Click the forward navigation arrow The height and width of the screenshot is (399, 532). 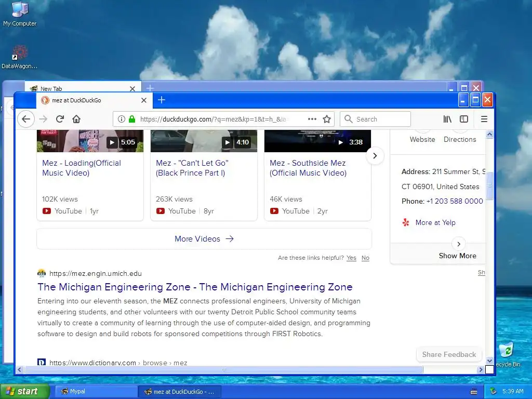43,119
